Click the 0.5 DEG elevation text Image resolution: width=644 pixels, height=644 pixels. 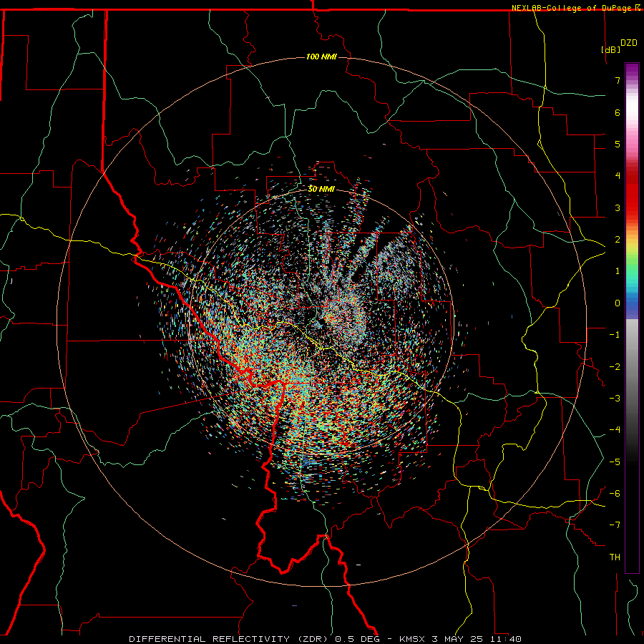click(x=358, y=639)
